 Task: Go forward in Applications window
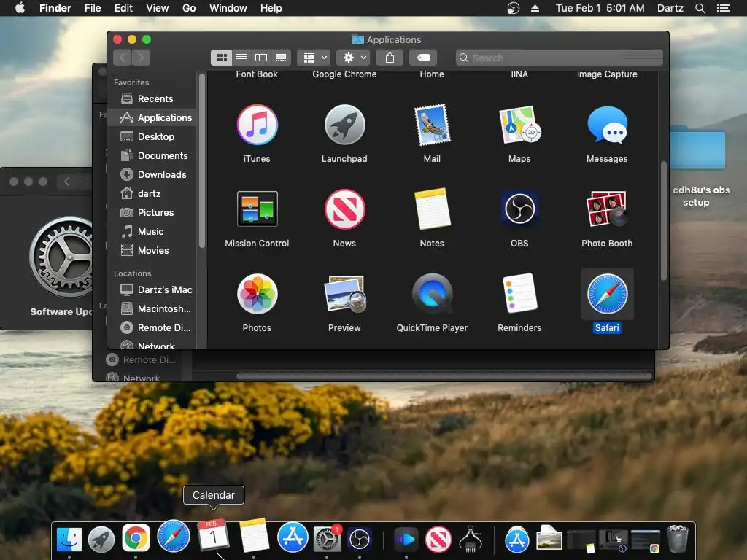(141, 58)
